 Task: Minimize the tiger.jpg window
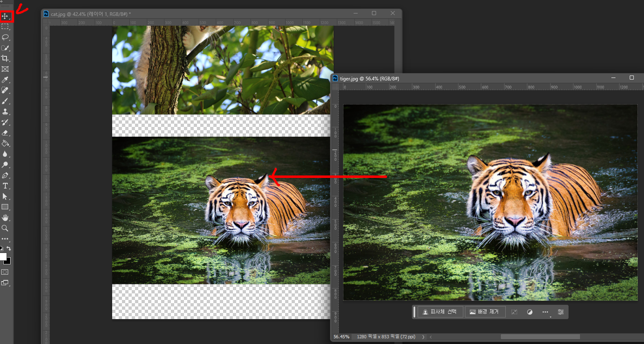[613, 78]
